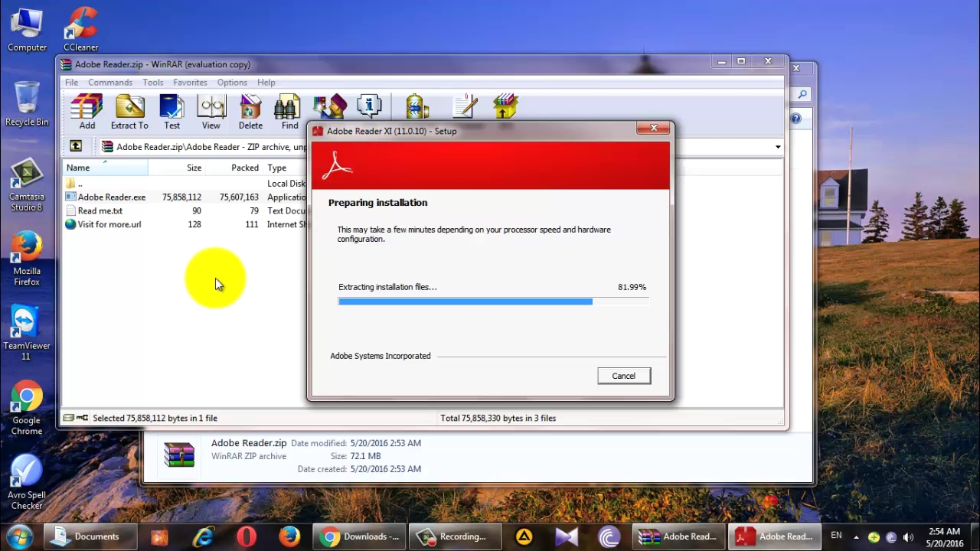Click the search icon in Explorer window
Image resolution: width=980 pixels, height=551 pixels.
[x=802, y=94]
